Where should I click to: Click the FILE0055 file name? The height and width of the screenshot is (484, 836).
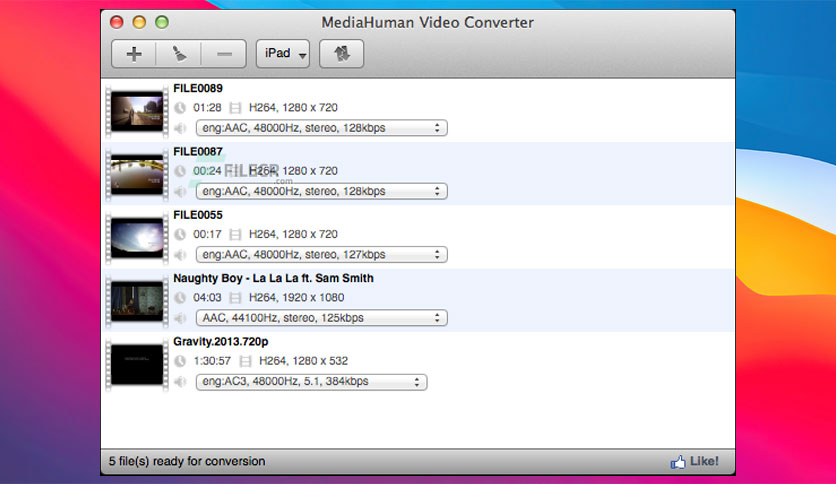198,215
